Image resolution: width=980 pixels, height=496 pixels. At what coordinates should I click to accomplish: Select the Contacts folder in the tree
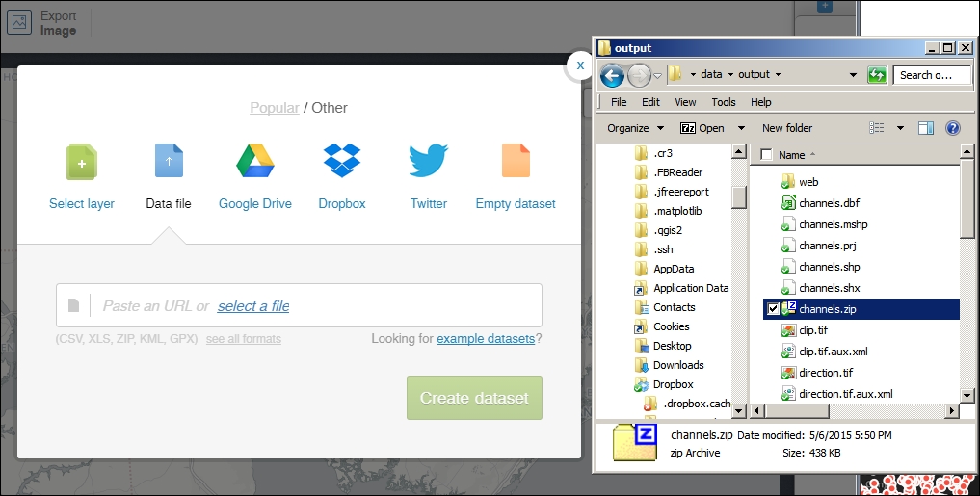664,307
